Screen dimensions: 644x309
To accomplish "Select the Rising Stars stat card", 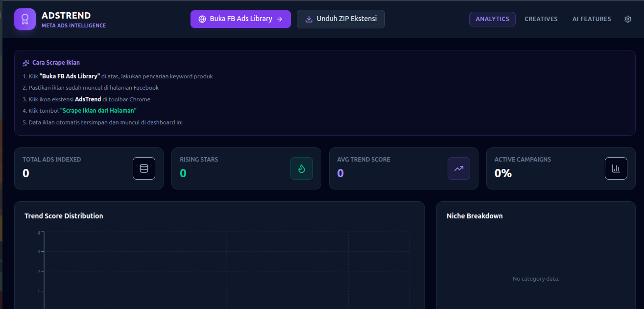I will [246, 168].
